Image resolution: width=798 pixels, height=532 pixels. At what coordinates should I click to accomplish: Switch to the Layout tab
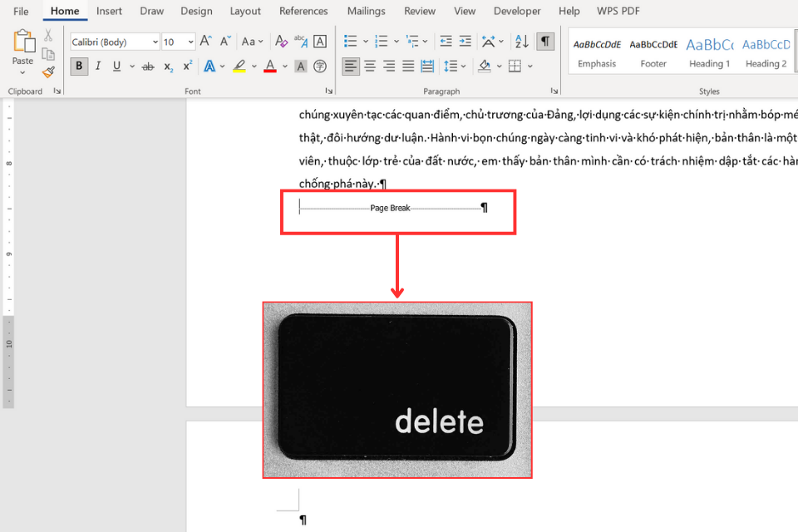click(x=245, y=11)
